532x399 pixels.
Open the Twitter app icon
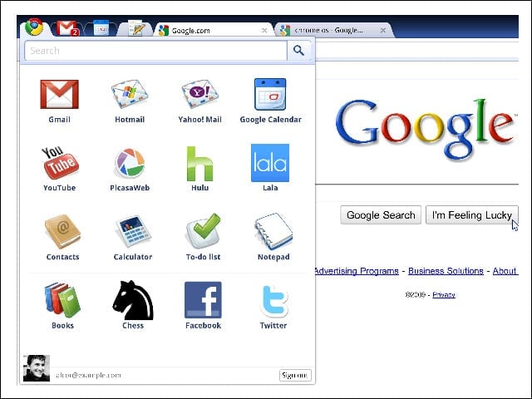(273, 301)
